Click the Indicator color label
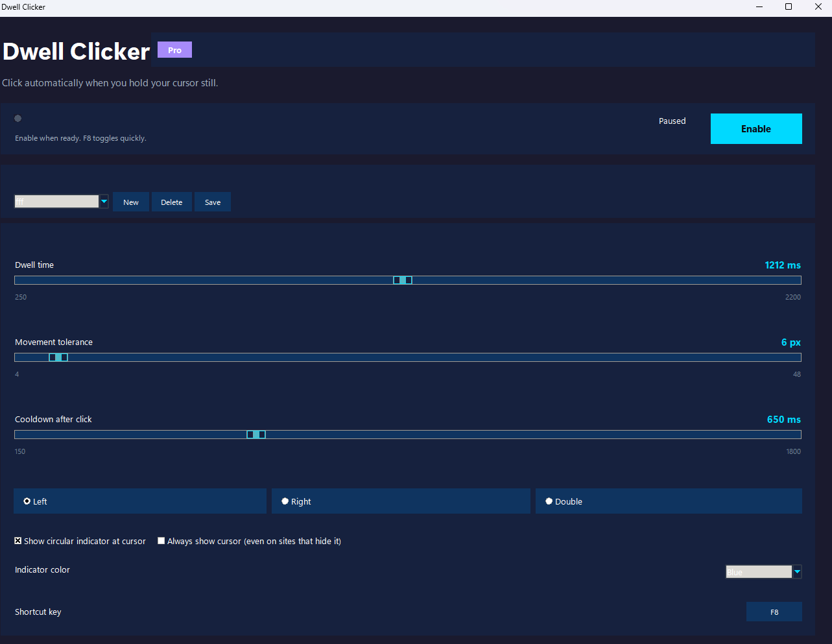This screenshot has height=644, width=832. [x=42, y=570]
